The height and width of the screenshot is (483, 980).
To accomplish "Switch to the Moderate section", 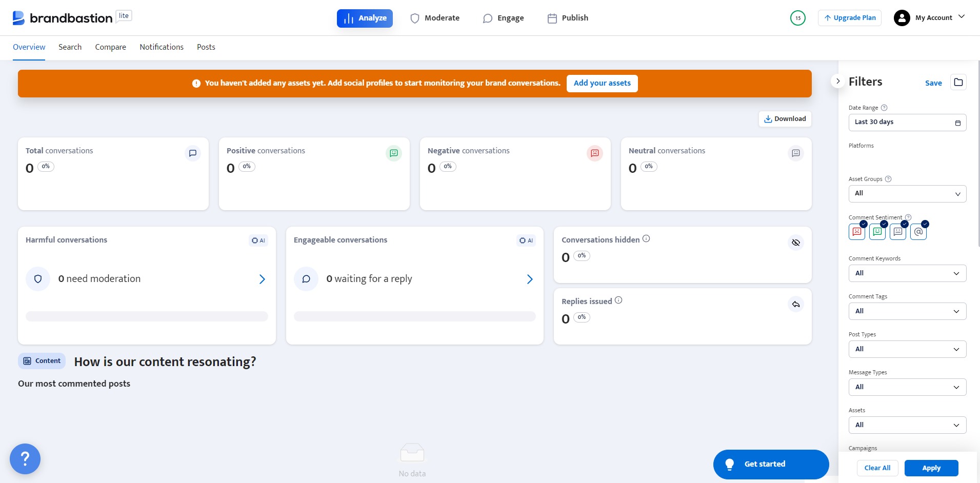I will [435, 18].
